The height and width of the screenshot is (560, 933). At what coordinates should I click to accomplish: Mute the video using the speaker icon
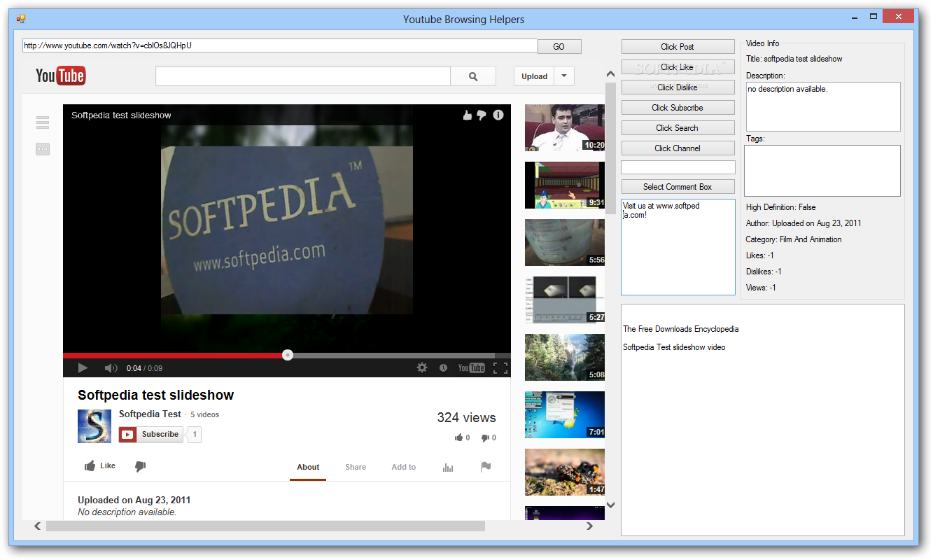point(111,367)
